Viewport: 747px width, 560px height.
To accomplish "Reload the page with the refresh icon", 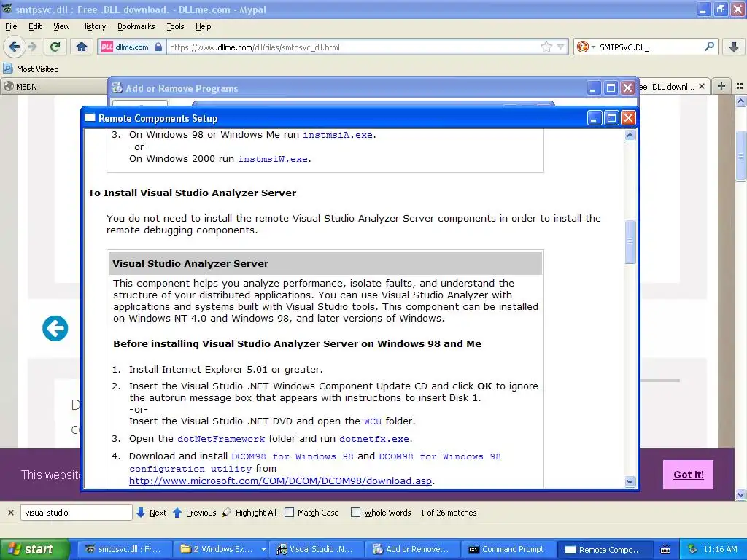I will pyautogui.click(x=55, y=47).
